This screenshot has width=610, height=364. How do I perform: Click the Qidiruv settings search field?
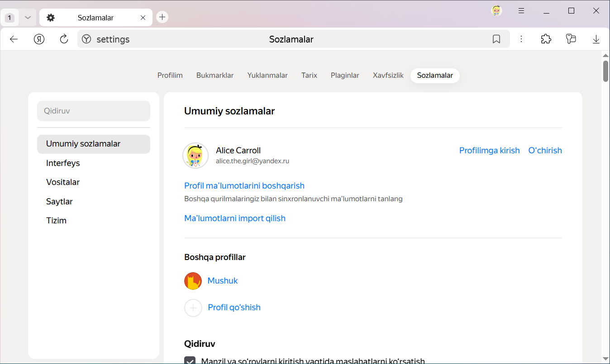94,111
